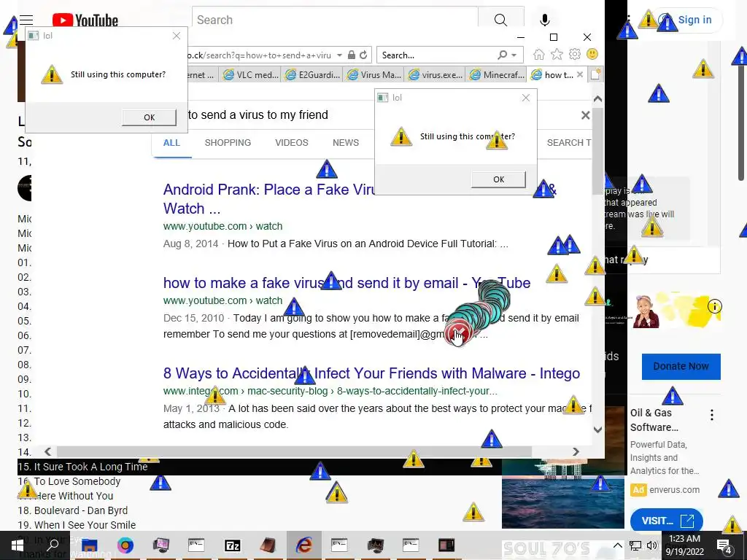Switch to the Minecraf... tab
The image size is (747, 560).
[496, 75]
